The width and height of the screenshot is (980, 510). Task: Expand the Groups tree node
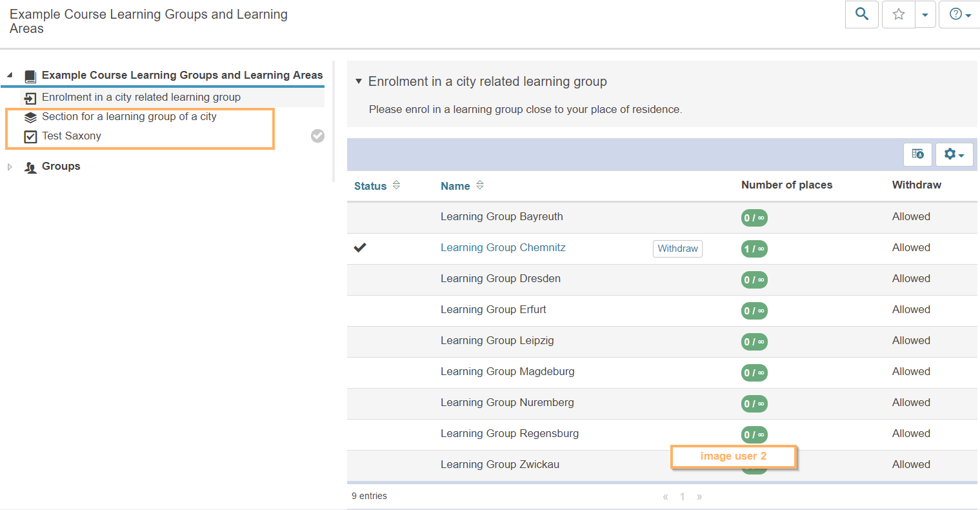(x=10, y=167)
